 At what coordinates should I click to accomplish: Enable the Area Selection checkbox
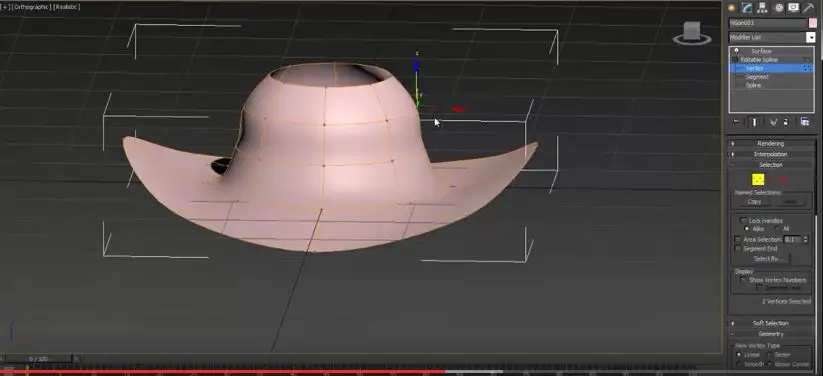[738, 239]
